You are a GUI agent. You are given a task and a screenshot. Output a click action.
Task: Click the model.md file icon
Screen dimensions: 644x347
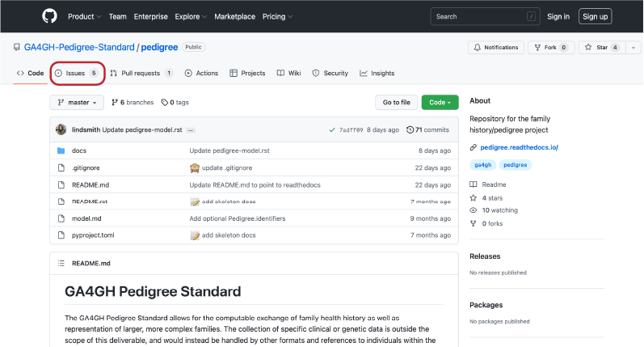pyautogui.click(x=61, y=218)
